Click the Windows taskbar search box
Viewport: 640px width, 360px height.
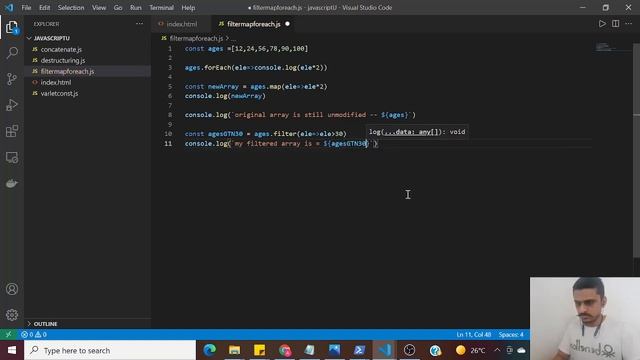pyautogui.click(x=110, y=350)
